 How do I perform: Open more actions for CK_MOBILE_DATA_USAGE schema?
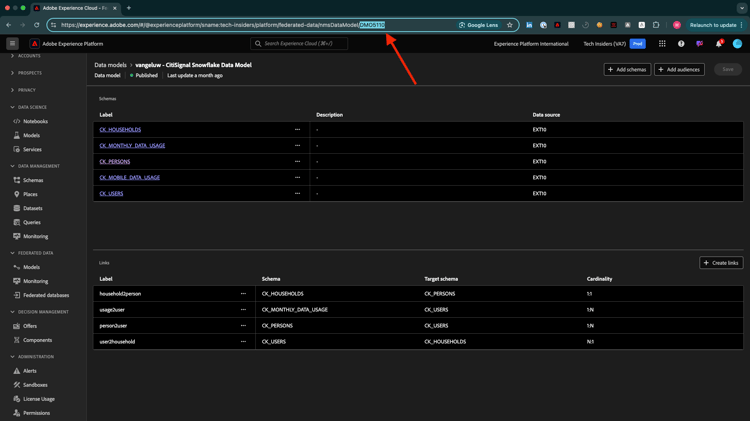[298, 177]
